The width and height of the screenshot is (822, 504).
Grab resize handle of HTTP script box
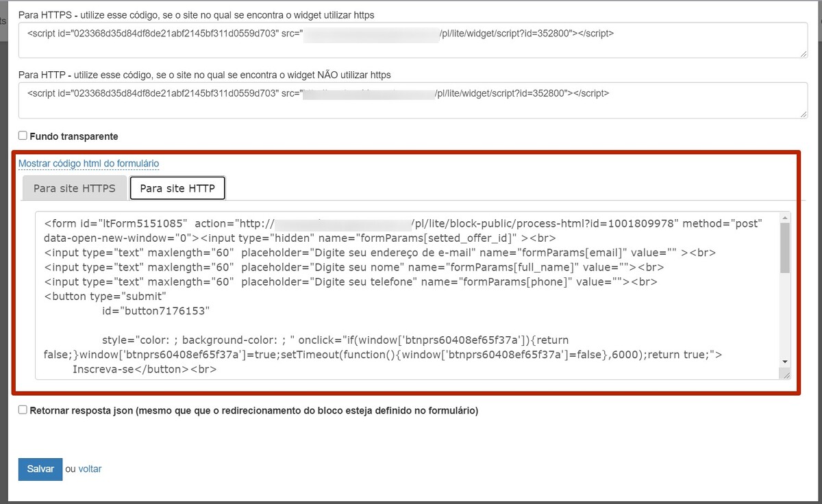coord(803,114)
